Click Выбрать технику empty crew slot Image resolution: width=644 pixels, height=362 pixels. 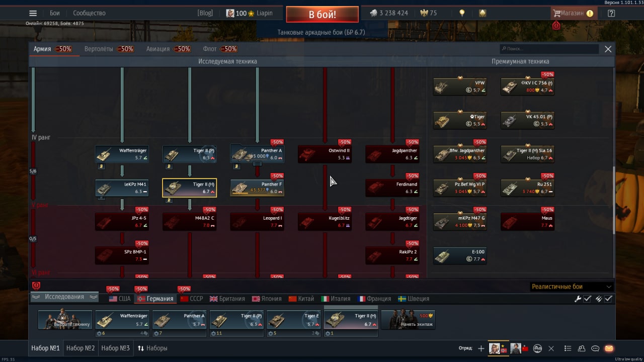point(65,320)
